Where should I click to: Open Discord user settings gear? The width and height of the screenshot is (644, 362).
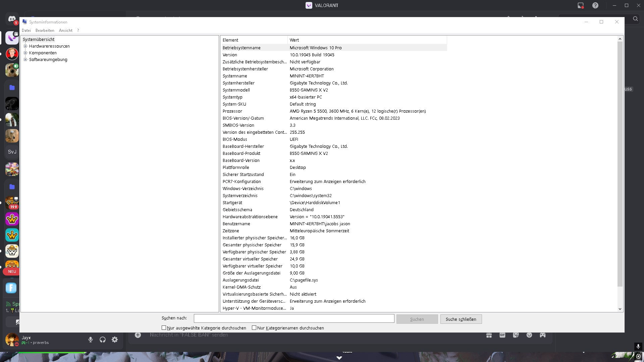point(115,340)
